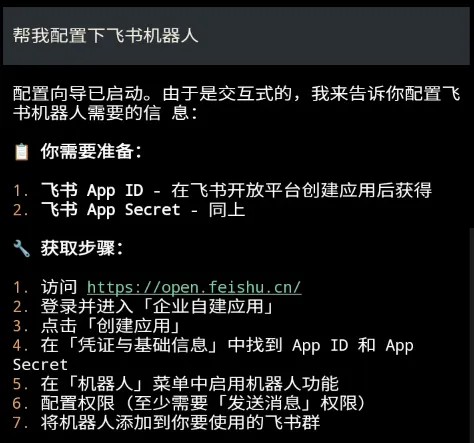
Task: Click step 7 about adding robot to 飞书群
Action: coord(167,422)
